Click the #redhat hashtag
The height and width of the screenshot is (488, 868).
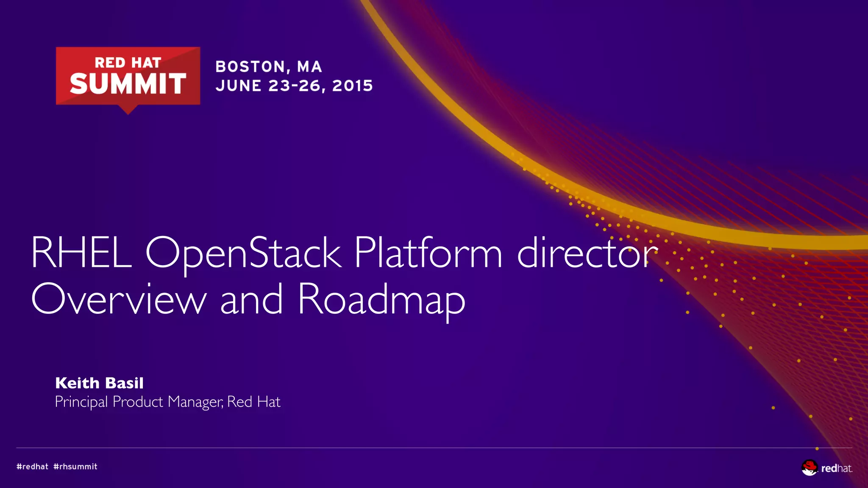tap(33, 466)
